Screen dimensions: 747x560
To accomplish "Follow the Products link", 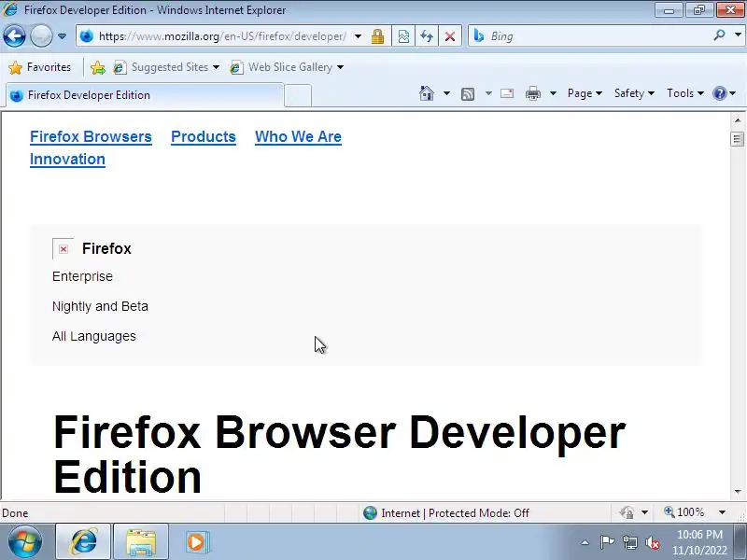I will (204, 136).
